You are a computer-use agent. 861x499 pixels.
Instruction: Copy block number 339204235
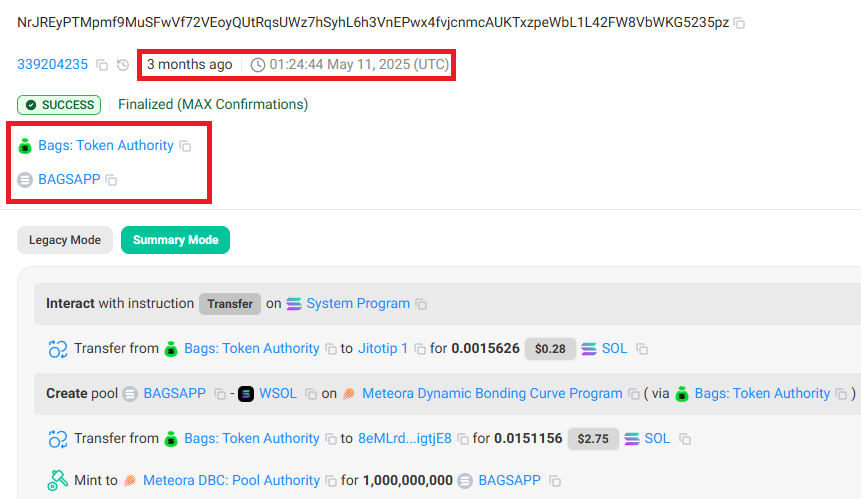click(x=102, y=65)
